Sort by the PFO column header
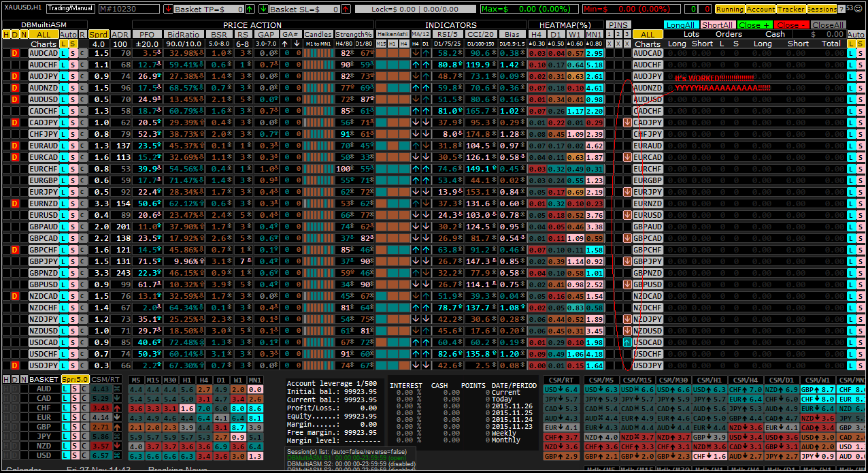868x473 pixels. point(146,34)
